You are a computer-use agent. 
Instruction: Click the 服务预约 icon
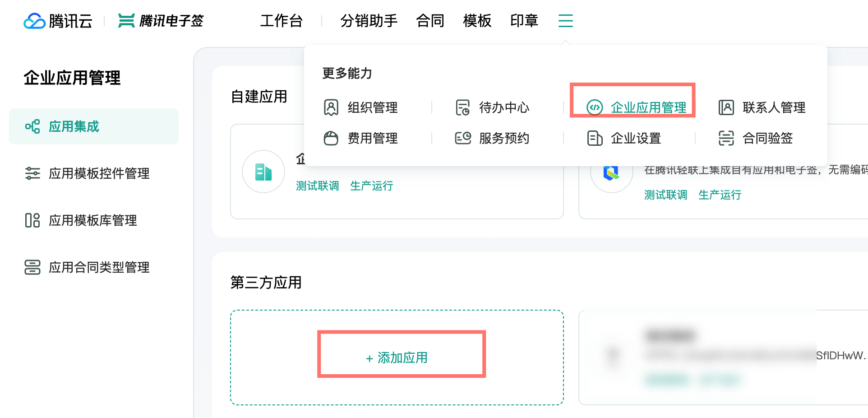click(x=463, y=138)
